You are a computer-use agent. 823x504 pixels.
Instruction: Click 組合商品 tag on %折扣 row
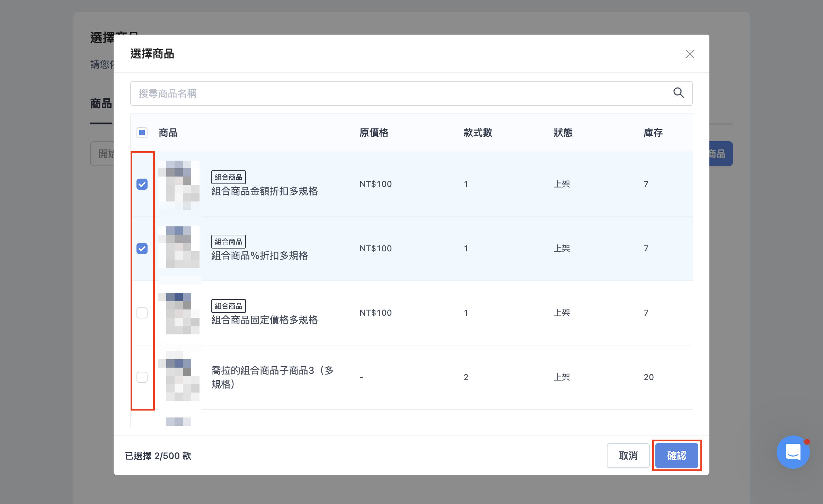[x=229, y=242]
